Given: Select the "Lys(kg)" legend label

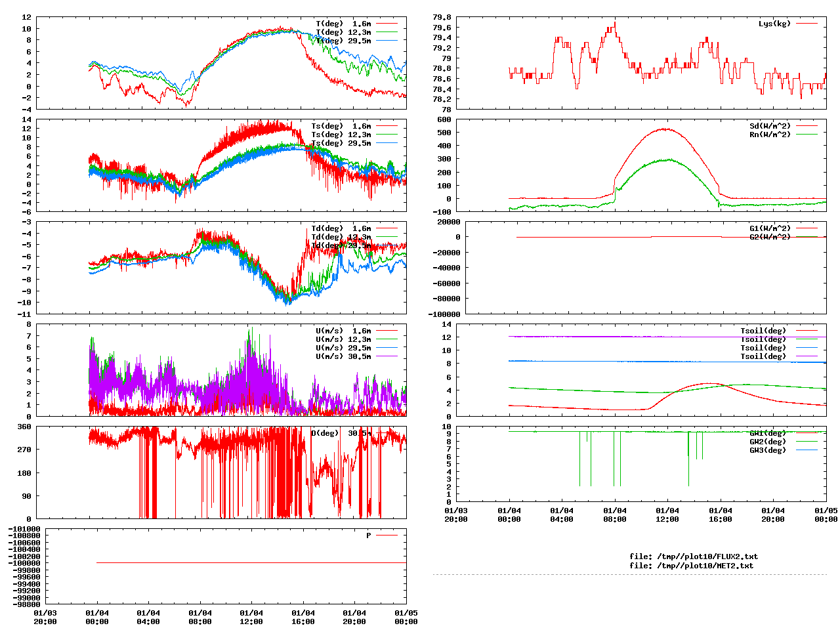Looking at the screenshot, I should [775, 24].
